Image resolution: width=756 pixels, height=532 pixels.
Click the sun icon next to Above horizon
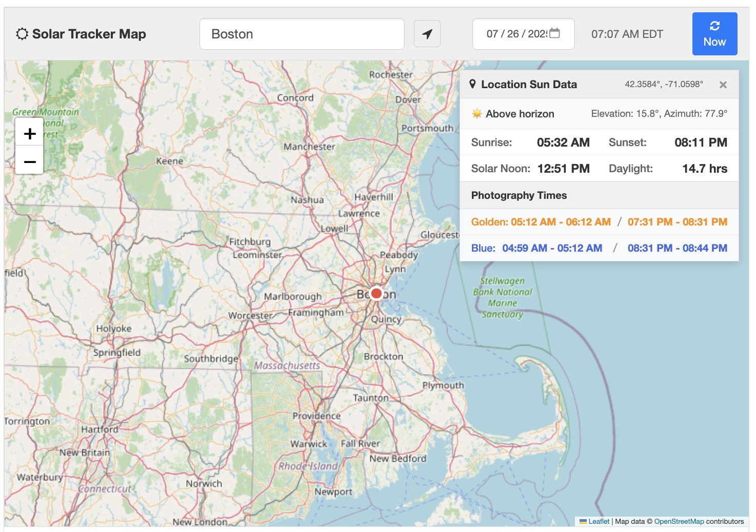pos(476,113)
